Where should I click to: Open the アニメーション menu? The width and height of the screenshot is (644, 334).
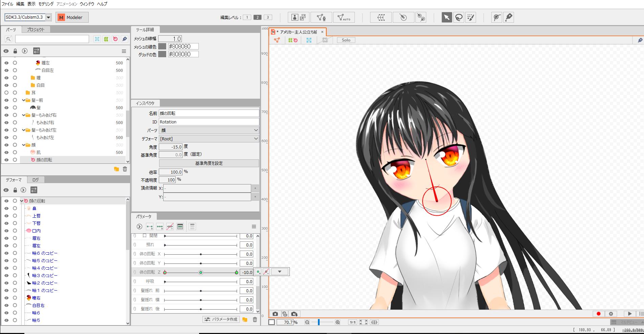click(x=67, y=4)
